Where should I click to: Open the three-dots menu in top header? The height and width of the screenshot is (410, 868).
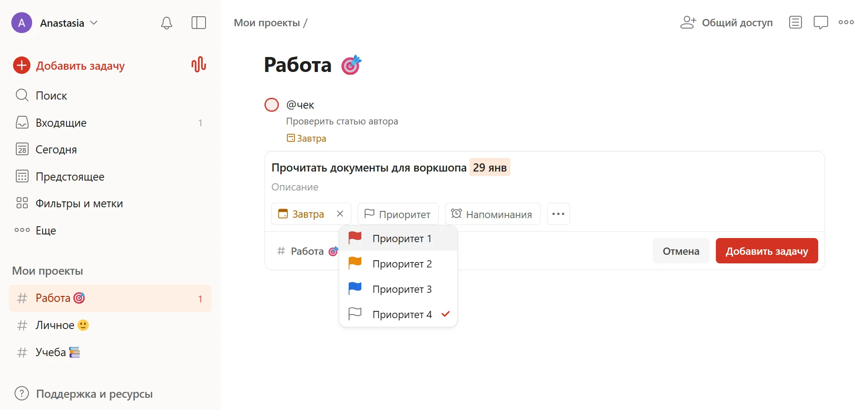846,22
